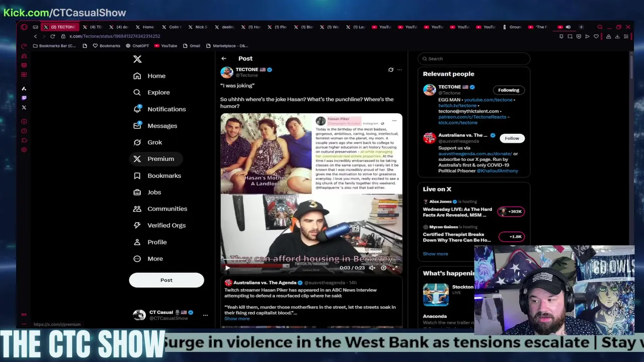Open youtube.com/tectone link
This screenshot has width=644, height=362.
[488, 100]
